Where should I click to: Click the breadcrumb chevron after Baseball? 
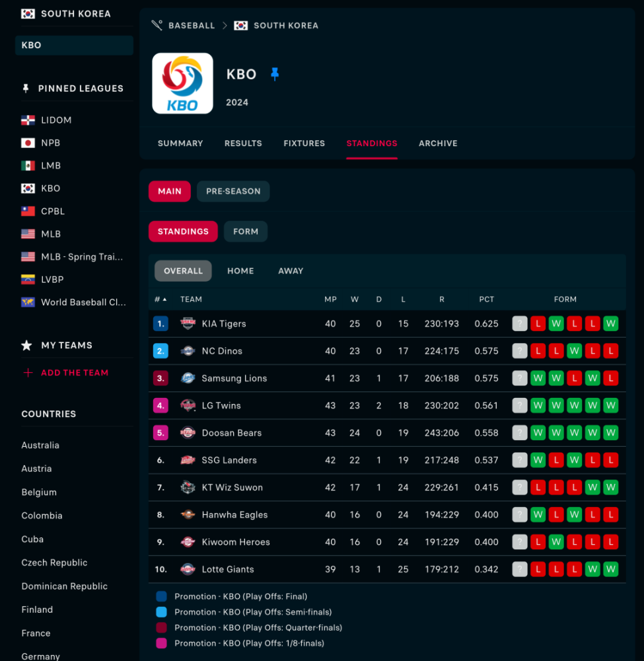tap(225, 25)
